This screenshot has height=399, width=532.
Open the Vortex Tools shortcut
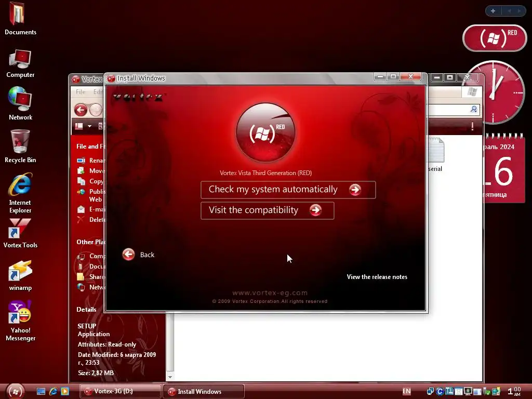click(x=20, y=233)
